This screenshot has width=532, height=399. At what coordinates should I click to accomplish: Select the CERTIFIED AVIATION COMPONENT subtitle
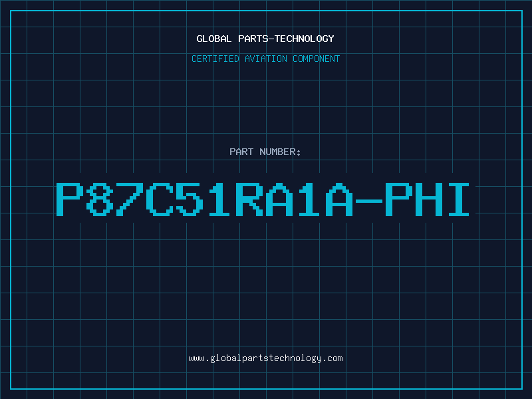coord(265,59)
